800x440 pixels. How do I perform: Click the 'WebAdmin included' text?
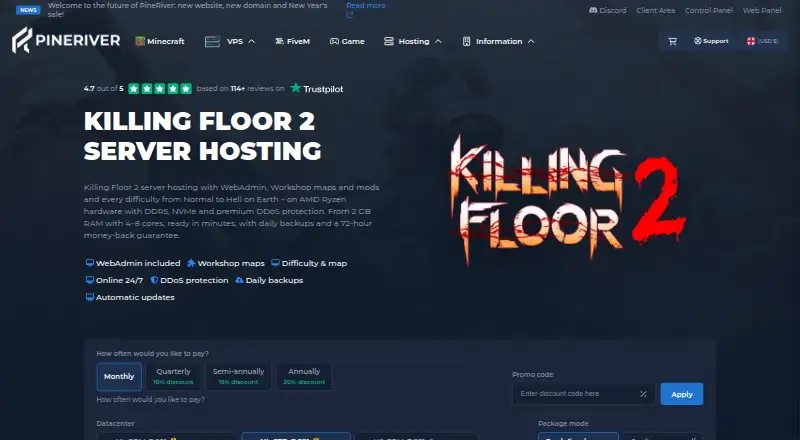[138, 263]
